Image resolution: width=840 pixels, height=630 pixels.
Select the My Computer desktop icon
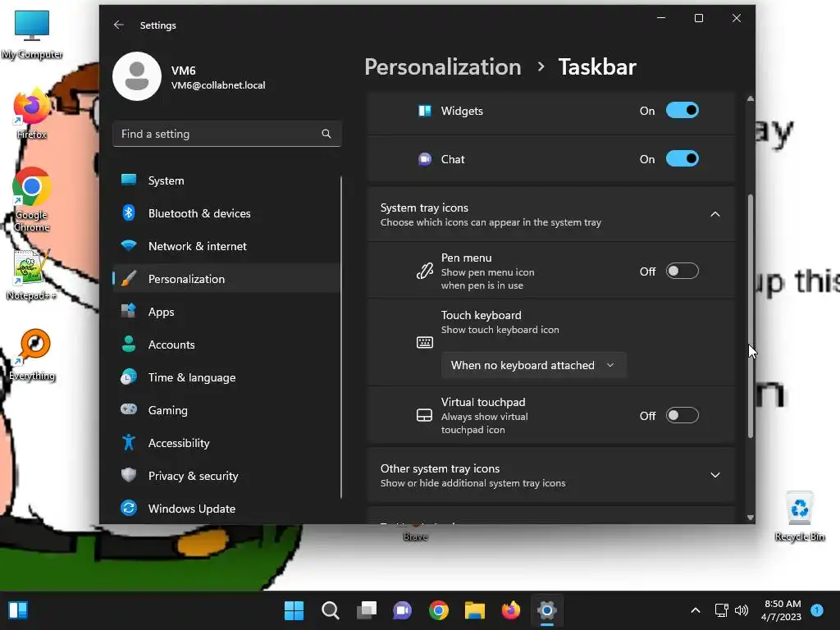(x=32, y=34)
